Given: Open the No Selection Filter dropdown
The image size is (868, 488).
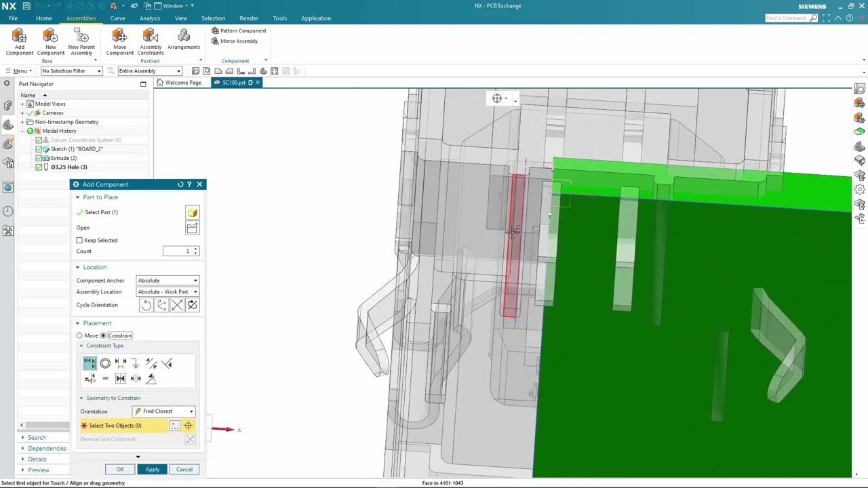Looking at the screenshot, I should [x=71, y=71].
